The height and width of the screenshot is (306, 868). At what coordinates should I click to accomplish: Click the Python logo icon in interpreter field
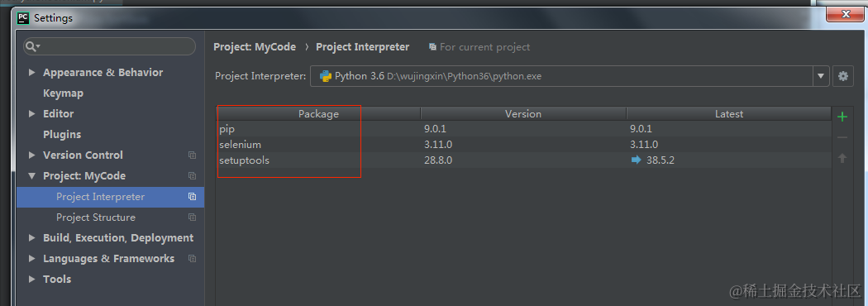[x=326, y=76]
